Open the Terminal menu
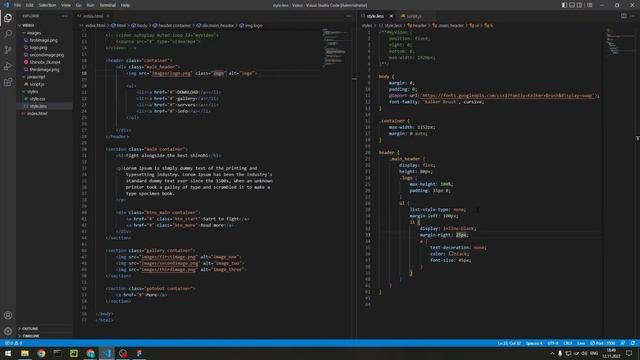This screenshot has width=640, height=360. pyautogui.click(x=108, y=5)
